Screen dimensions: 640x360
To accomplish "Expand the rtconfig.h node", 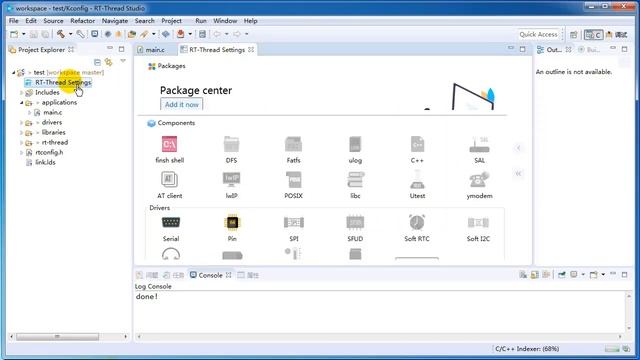I will click(x=22, y=153).
